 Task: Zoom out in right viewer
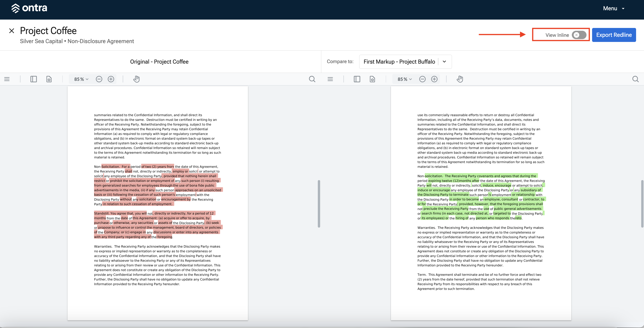[423, 79]
